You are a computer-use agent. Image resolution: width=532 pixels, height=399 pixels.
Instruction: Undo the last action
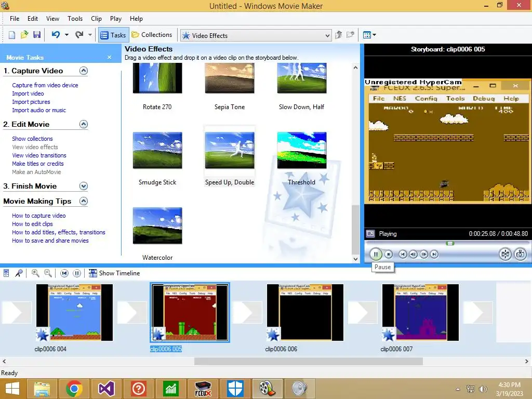(56, 35)
